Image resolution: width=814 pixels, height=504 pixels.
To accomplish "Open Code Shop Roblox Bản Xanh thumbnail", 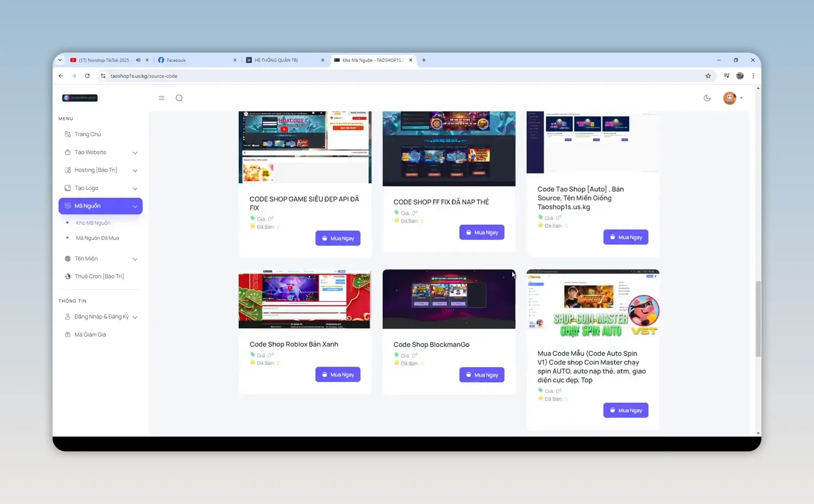I will point(305,299).
